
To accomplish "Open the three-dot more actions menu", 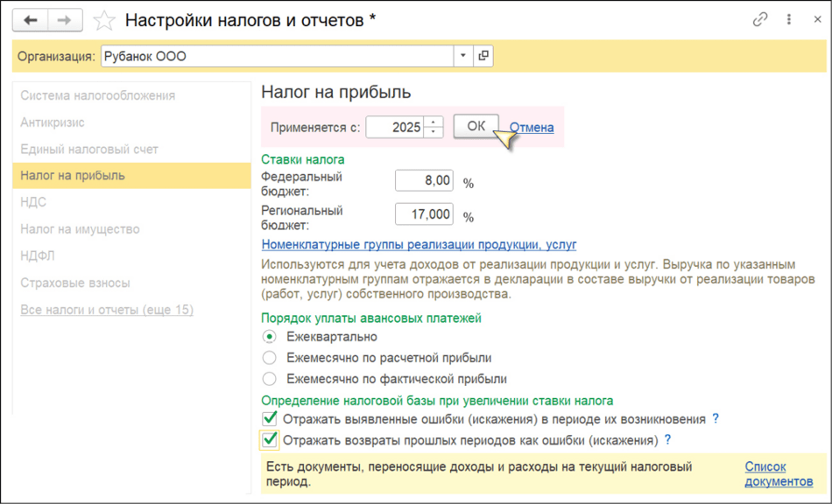I will (789, 19).
